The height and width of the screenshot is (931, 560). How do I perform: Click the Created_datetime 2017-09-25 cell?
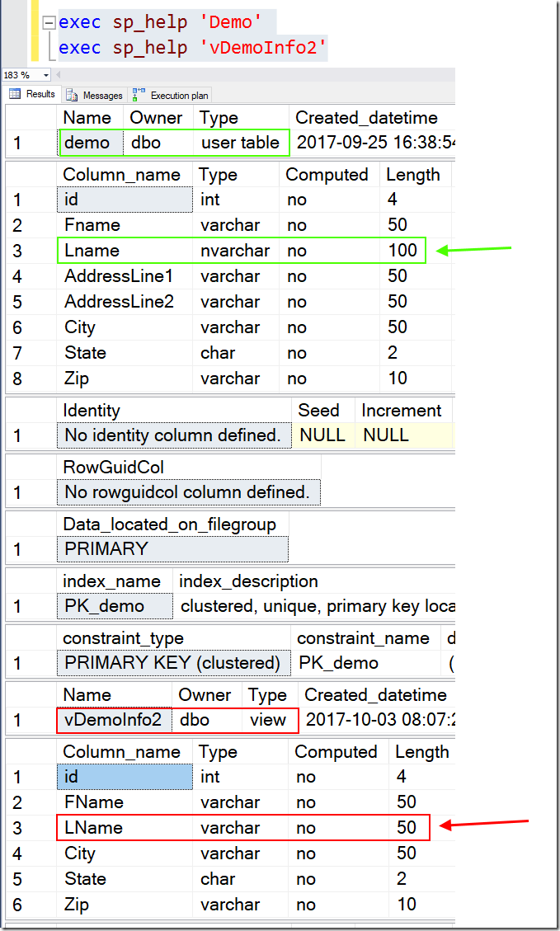pyautogui.click(x=372, y=143)
